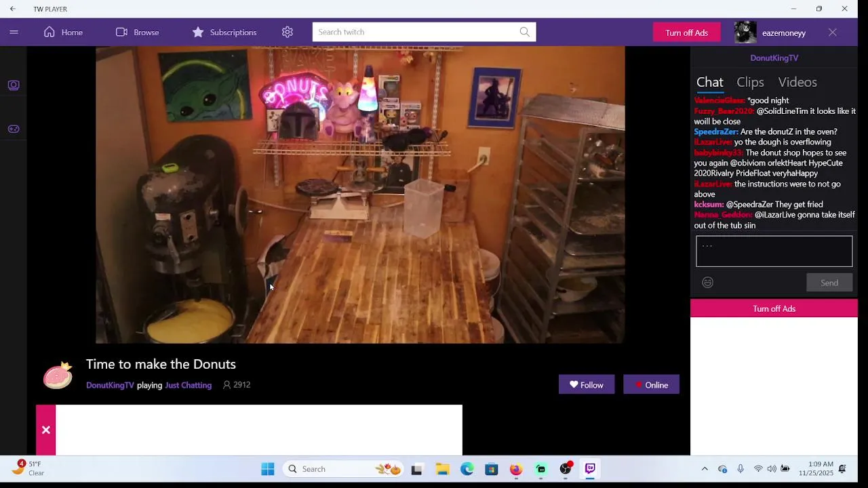Click the camera icon in left sidebar
This screenshot has height=488, width=868.
coord(14,85)
